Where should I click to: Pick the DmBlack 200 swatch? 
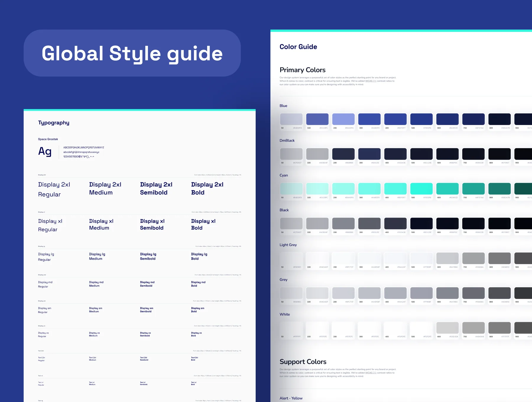click(x=343, y=154)
